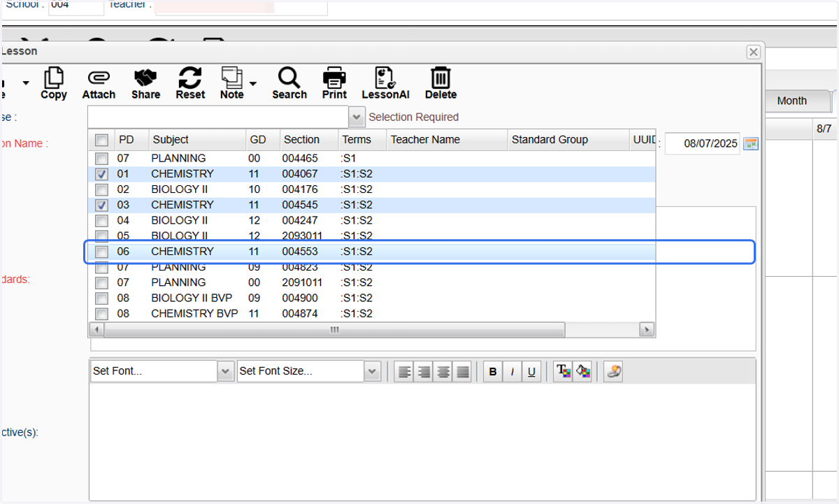Screen dimensions: 839x504
Task: Check the PLANNING section 2091011 checkbox
Action: coord(102,282)
